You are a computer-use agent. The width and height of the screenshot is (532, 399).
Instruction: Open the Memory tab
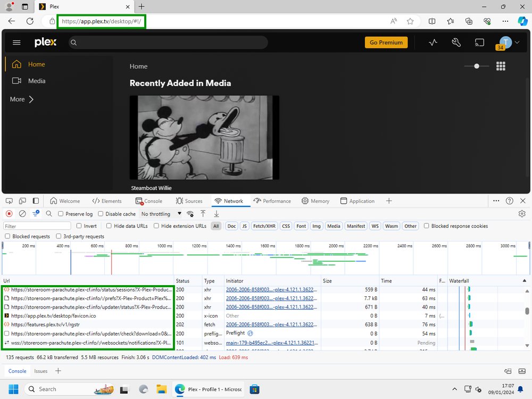(315, 201)
